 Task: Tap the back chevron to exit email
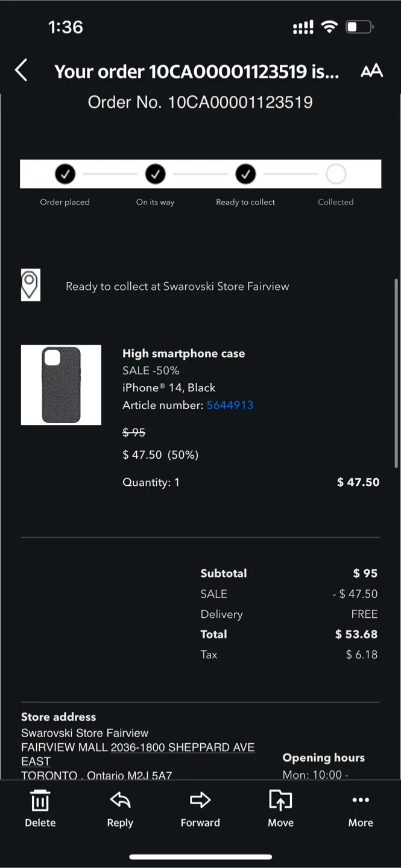click(21, 70)
